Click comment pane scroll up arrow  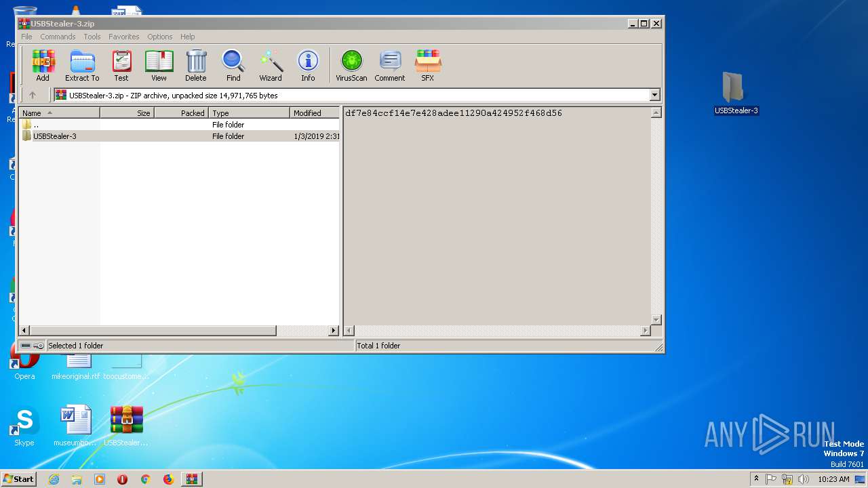click(656, 113)
